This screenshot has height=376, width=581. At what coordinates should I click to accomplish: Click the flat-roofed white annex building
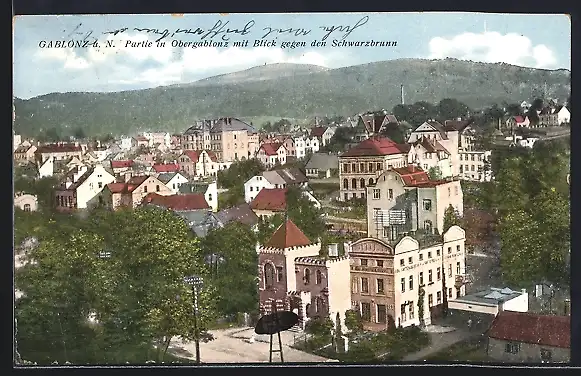point(488,300)
